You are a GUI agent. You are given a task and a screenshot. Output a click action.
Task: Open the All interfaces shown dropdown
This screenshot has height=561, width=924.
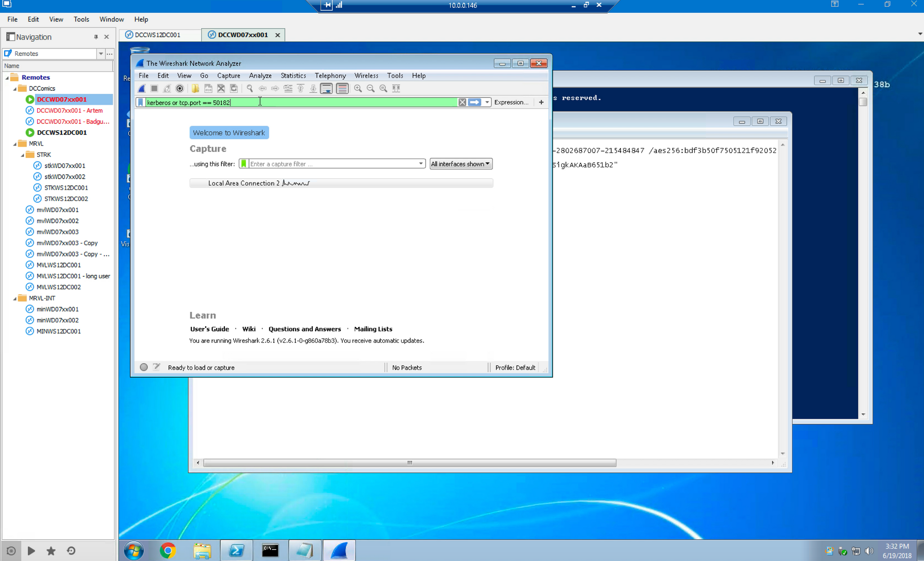461,164
